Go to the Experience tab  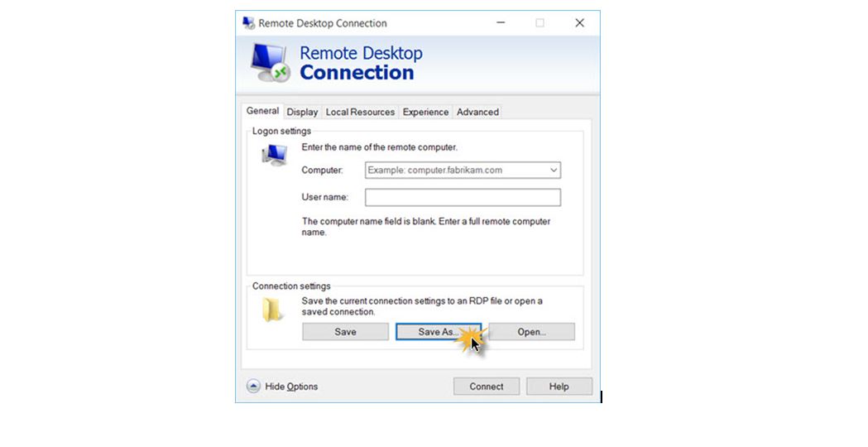coord(425,113)
